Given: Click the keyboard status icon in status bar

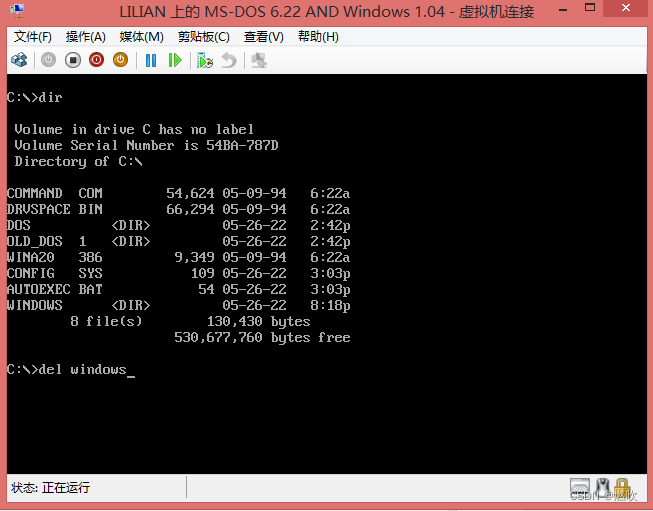Looking at the screenshot, I should [x=580, y=487].
